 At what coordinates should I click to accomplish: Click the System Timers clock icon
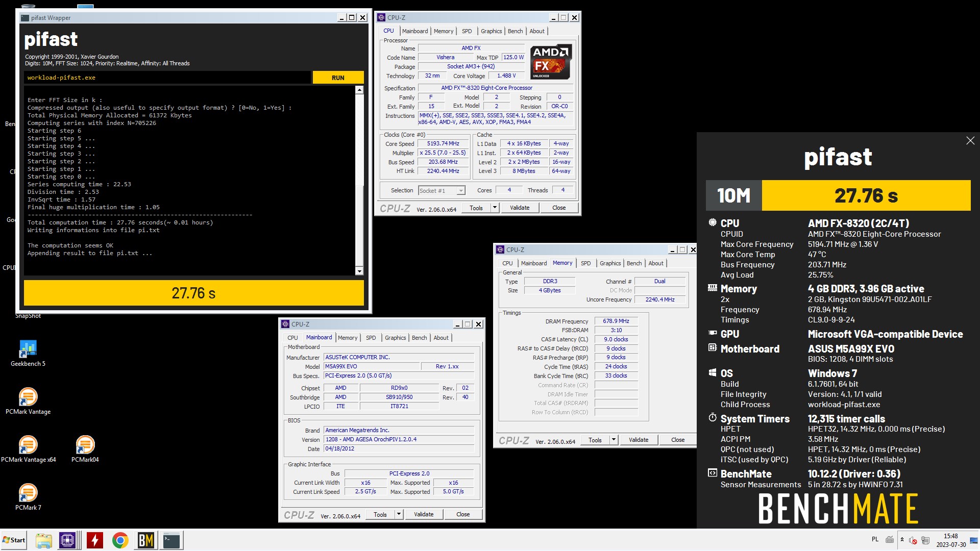click(x=713, y=417)
